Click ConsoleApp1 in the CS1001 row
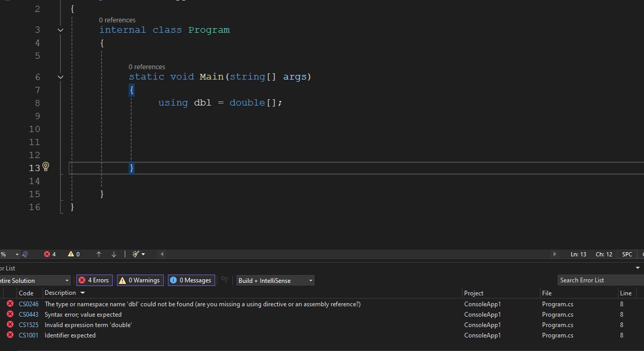644x351 pixels. click(x=482, y=335)
